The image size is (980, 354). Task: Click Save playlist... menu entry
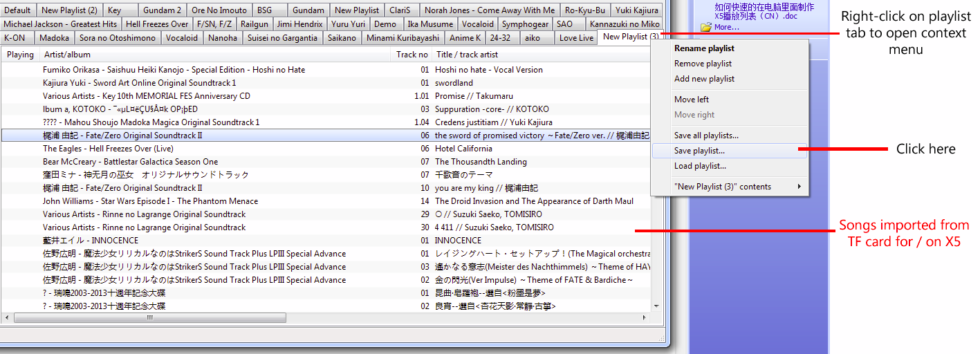pos(730,151)
